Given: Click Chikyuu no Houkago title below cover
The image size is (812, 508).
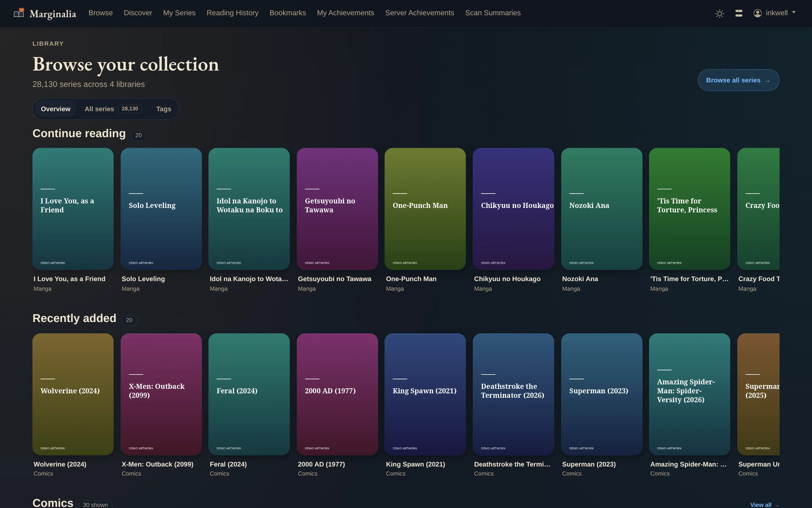Looking at the screenshot, I should (507, 279).
